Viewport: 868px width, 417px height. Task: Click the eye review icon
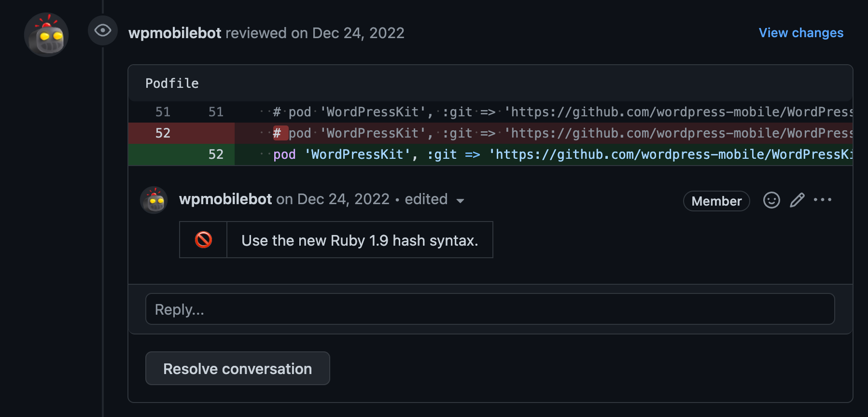point(103,31)
